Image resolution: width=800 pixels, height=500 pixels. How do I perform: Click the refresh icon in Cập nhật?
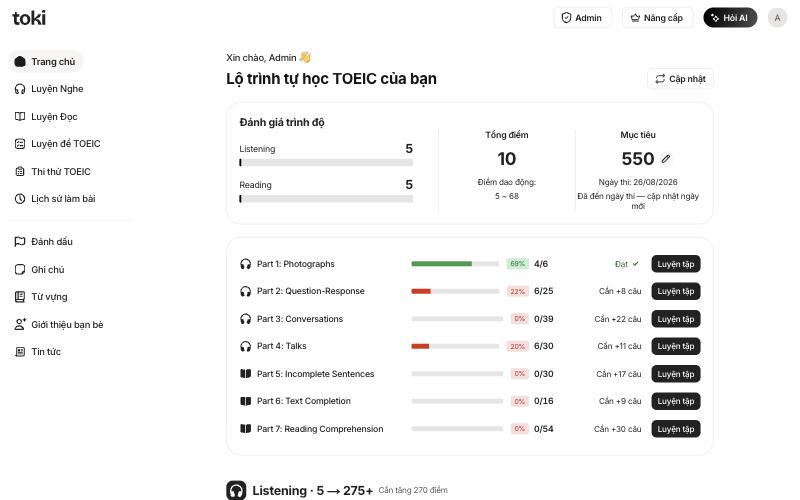tap(660, 79)
